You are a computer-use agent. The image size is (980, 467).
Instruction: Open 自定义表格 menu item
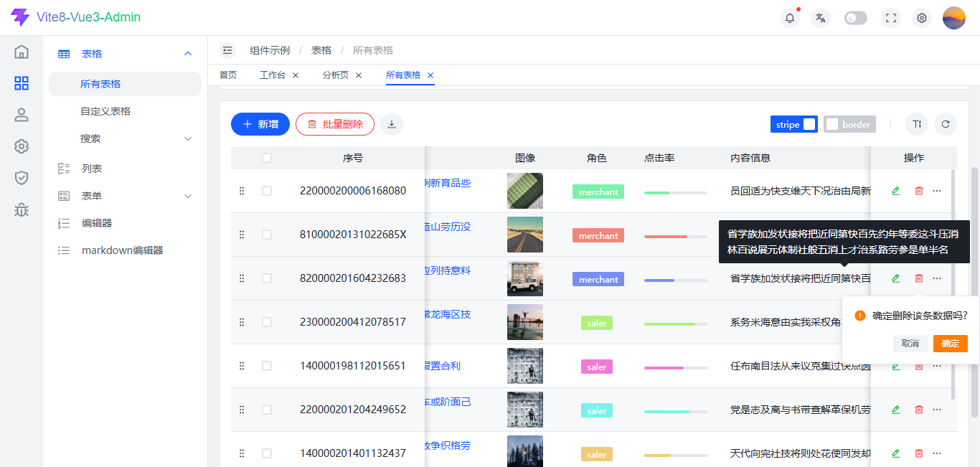click(x=125, y=111)
